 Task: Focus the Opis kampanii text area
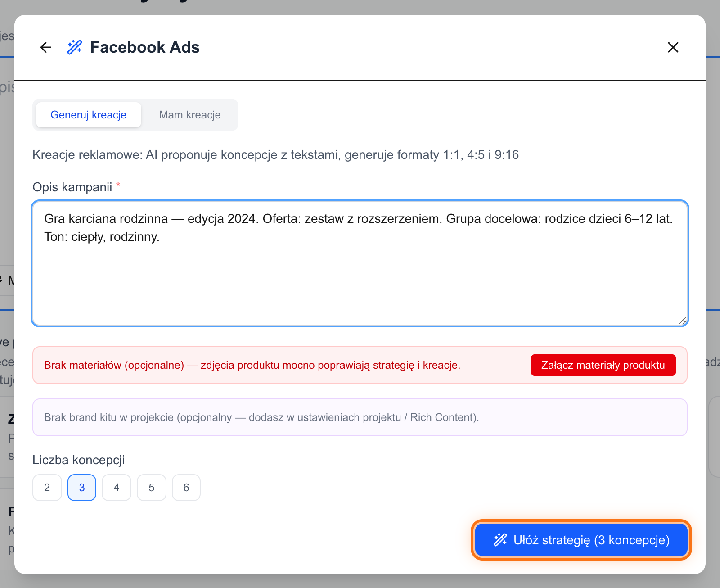360,263
